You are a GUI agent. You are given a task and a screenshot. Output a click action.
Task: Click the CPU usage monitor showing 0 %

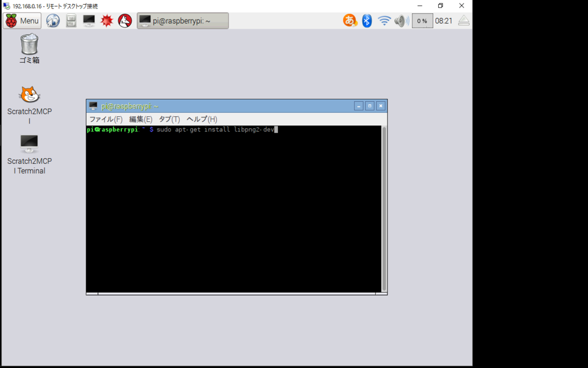point(422,21)
